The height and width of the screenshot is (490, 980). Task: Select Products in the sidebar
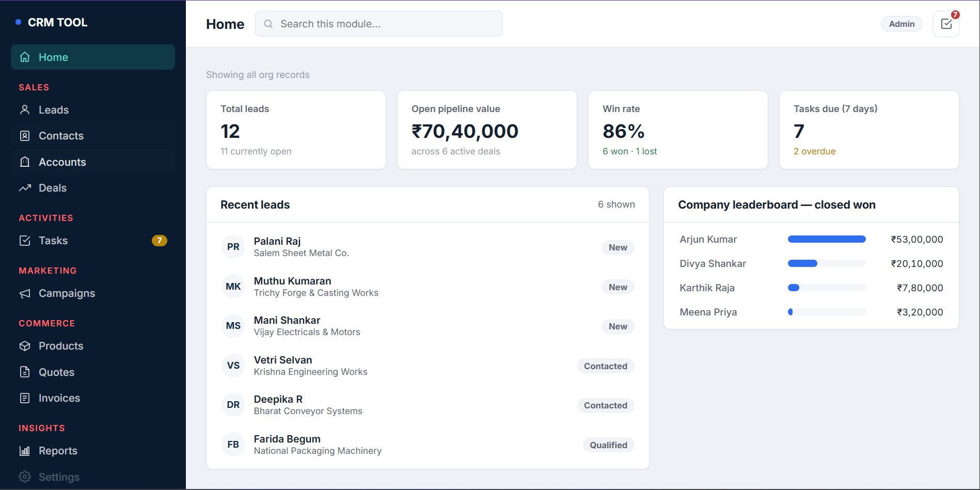pyautogui.click(x=93, y=346)
